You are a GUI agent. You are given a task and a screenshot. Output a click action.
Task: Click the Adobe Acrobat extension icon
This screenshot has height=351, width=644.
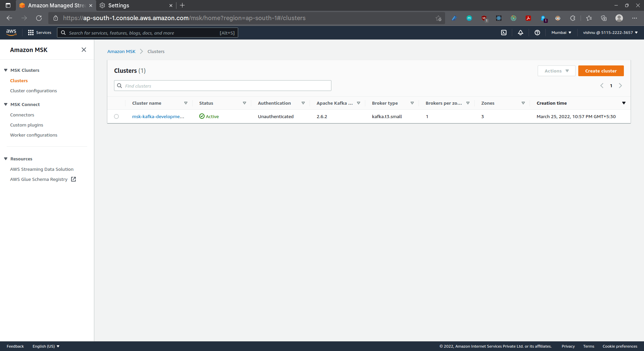(x=528, y=18)
